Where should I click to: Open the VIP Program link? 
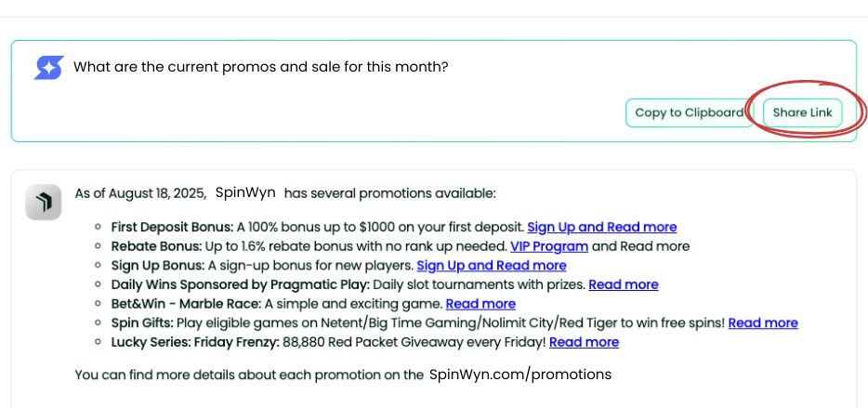(548, 246)
